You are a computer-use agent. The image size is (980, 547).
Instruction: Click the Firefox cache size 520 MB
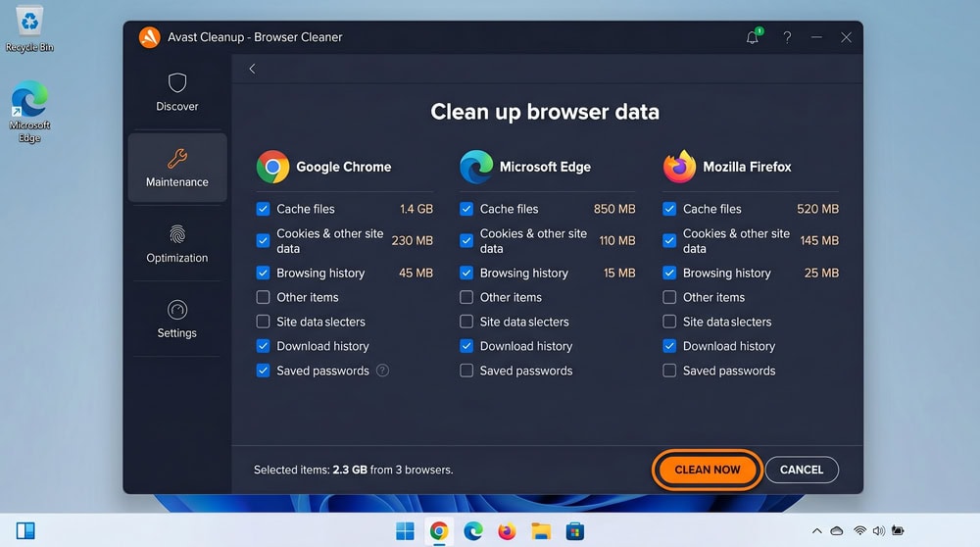817,209
